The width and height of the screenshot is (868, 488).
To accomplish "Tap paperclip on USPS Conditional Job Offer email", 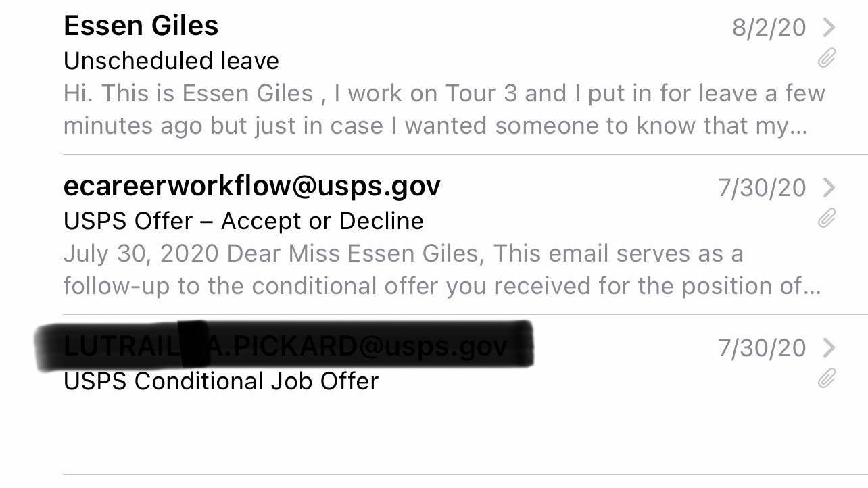I will pos(827,379).
